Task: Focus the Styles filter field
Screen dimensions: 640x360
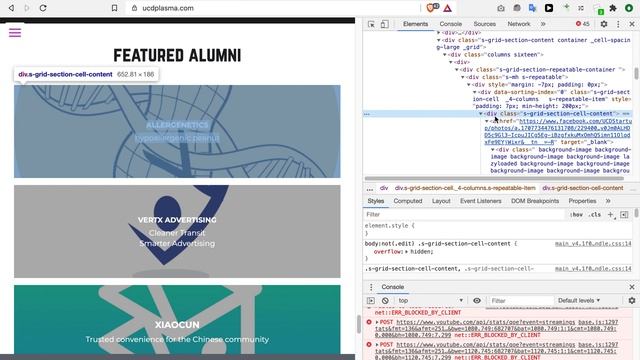Action: pyautogui.click(x=464, y=214)
